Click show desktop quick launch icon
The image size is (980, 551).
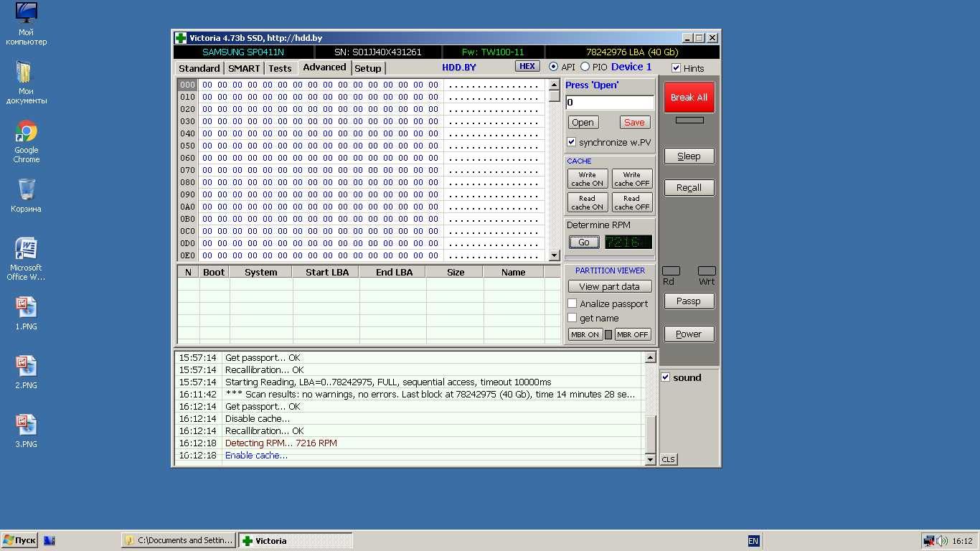pyautogui.click(x=50, y=541)
